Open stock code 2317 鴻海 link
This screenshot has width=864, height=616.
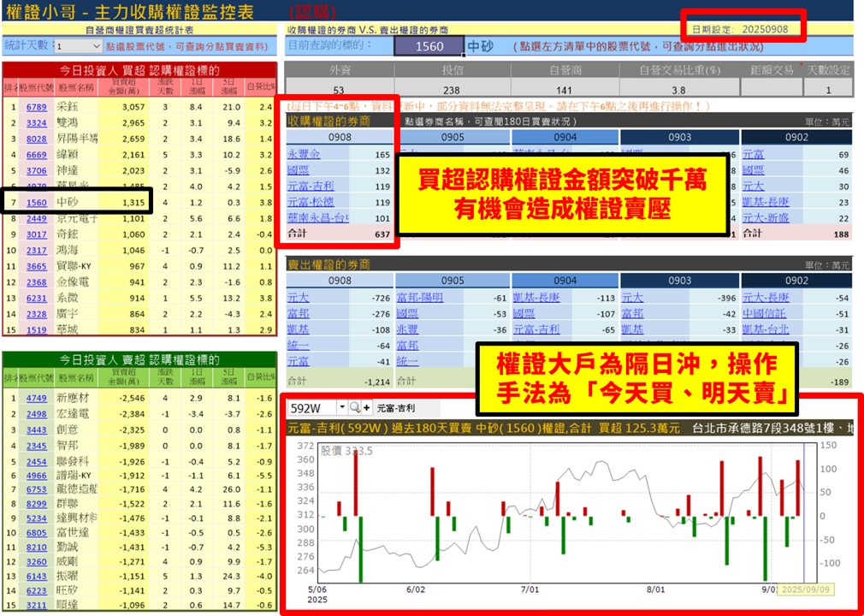pos(37,251)
